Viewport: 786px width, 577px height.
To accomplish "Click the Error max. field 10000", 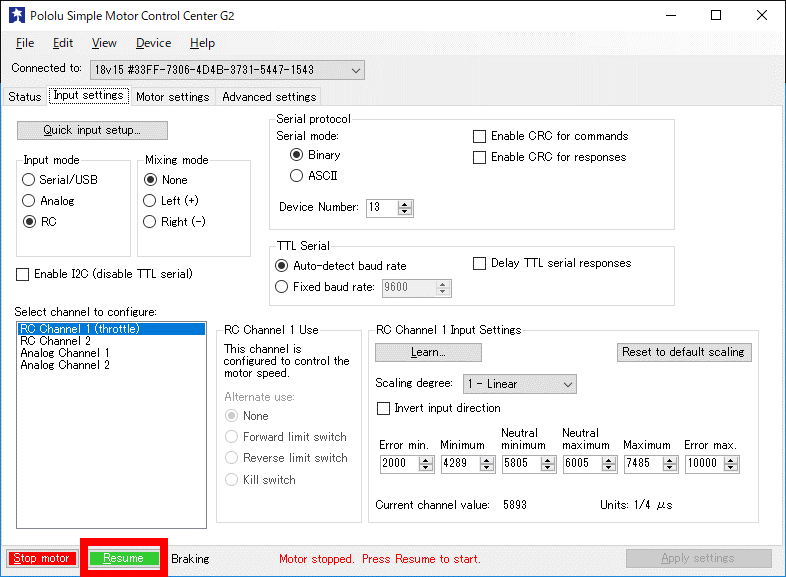I will pos(705,463).
